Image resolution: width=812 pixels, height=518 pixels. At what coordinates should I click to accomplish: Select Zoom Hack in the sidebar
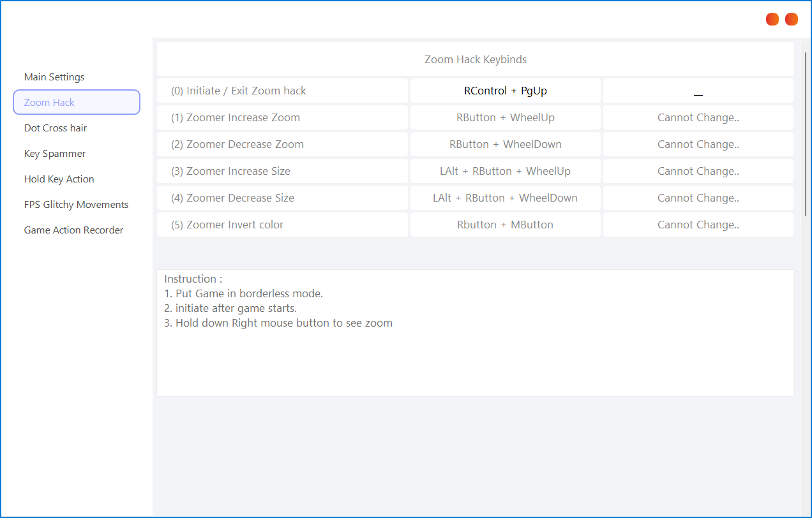point(77,102)
